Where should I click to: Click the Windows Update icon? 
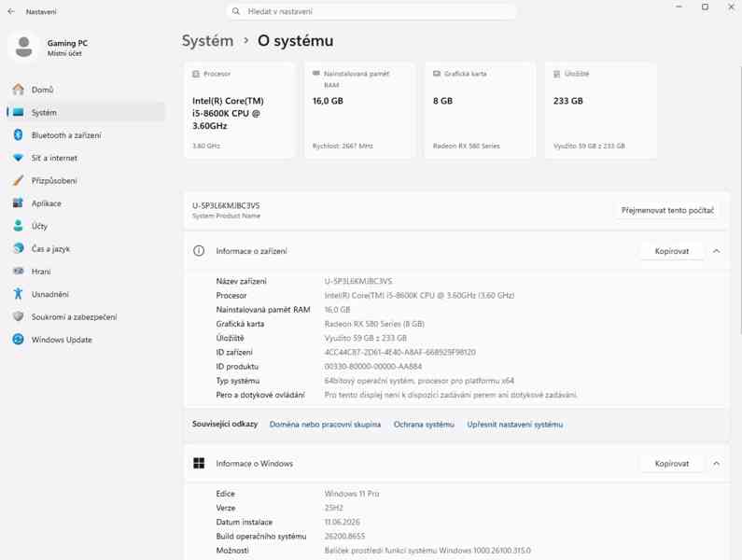(18, 340)
